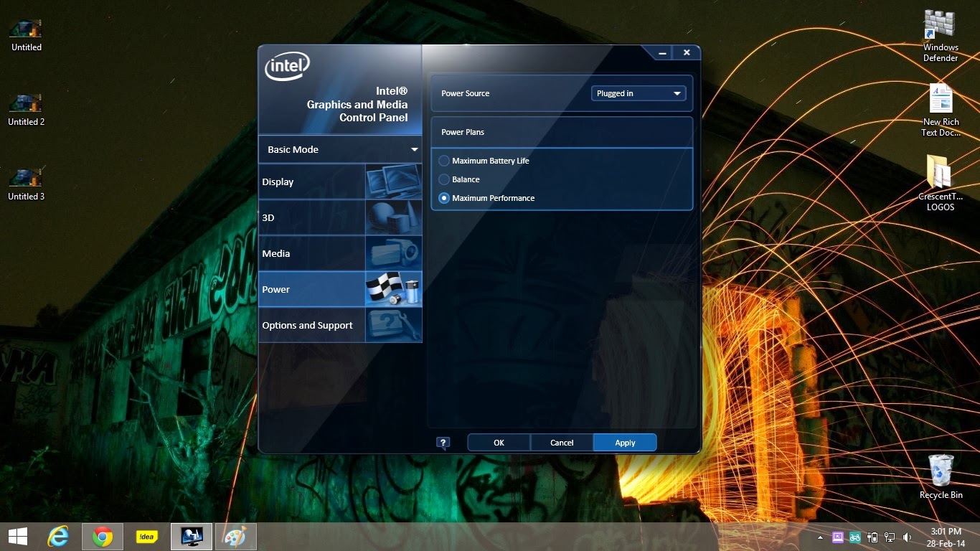Image resolution: width=980 pixels, height=551 pixels.
Task: Click the help question mark icon
Action: tap(443, 443)
